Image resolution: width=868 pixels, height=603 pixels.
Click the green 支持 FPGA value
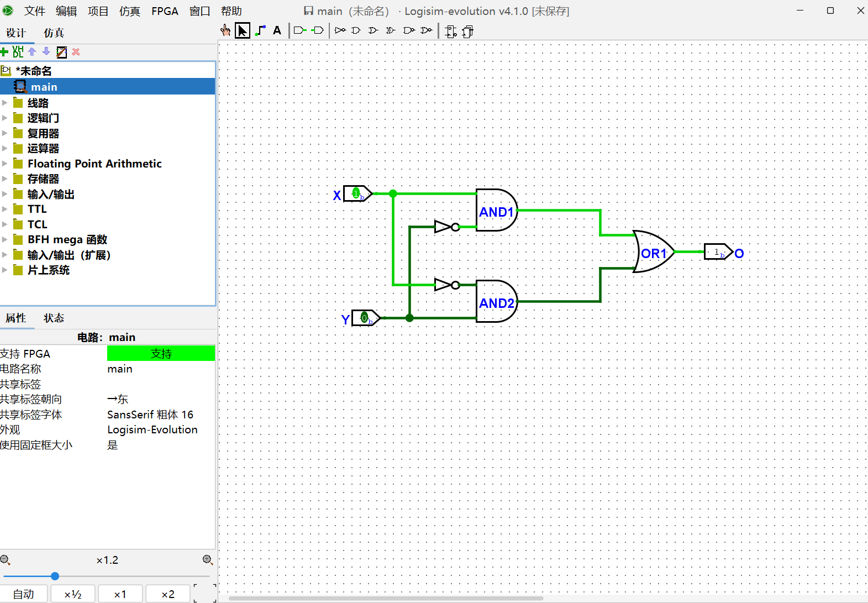pyautogui.click(x=161, y=353)
